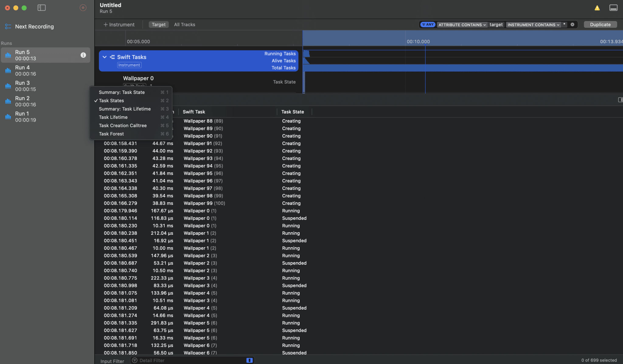Click the record button in title bar
The height and width of the screenshot is (364, 623).
(x=83, y=8)
